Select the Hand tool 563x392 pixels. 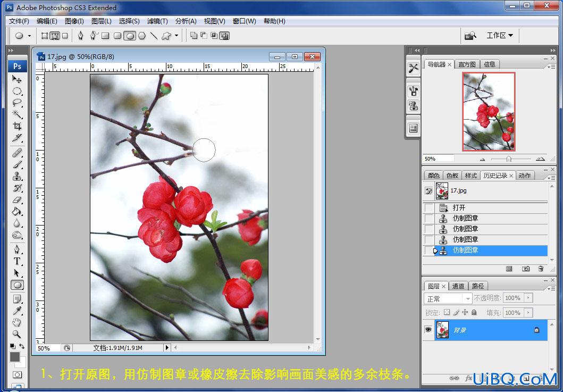(17, 322)
